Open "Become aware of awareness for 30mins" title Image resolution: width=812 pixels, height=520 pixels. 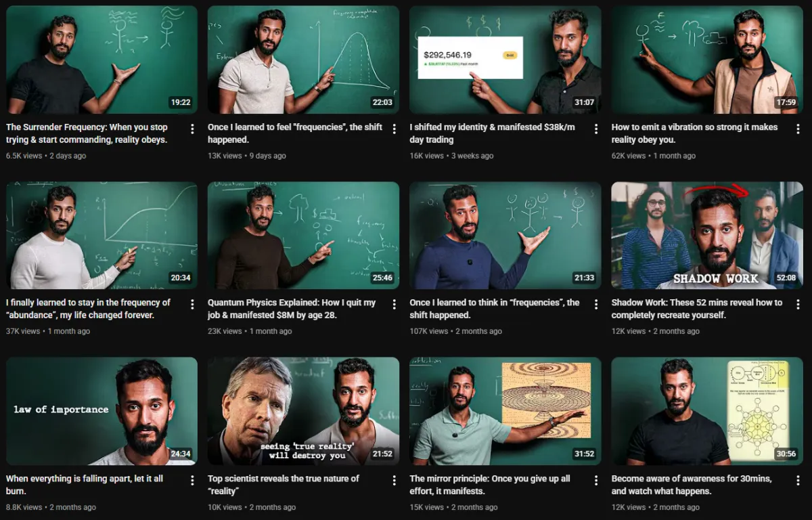pyautogui.click(x=691, y=485)
